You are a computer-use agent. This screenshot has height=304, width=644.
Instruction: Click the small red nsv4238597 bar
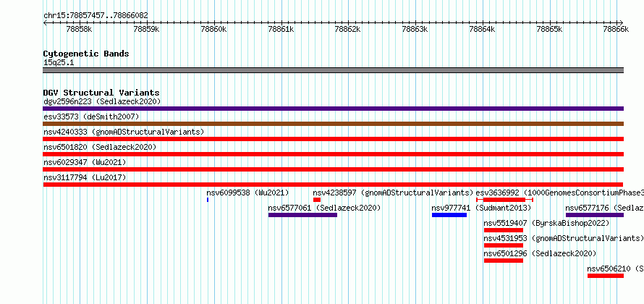click(x=317, y=200)
